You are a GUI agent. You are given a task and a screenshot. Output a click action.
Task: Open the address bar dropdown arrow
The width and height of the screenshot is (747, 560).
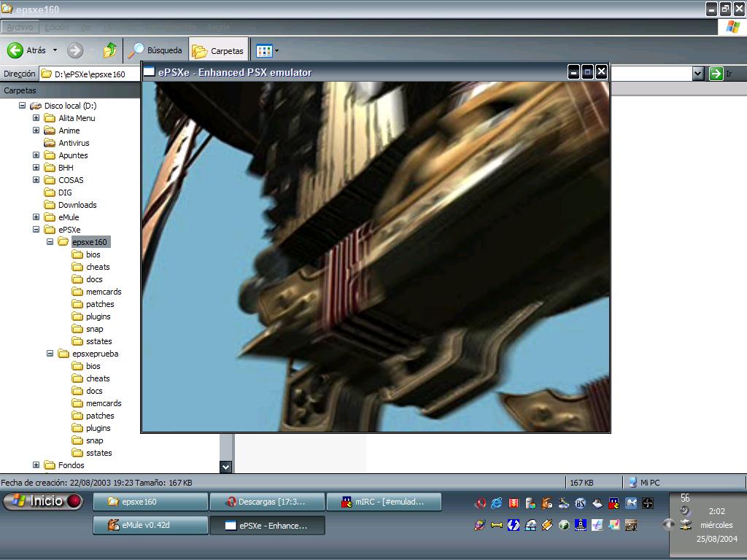coord(698,74)
